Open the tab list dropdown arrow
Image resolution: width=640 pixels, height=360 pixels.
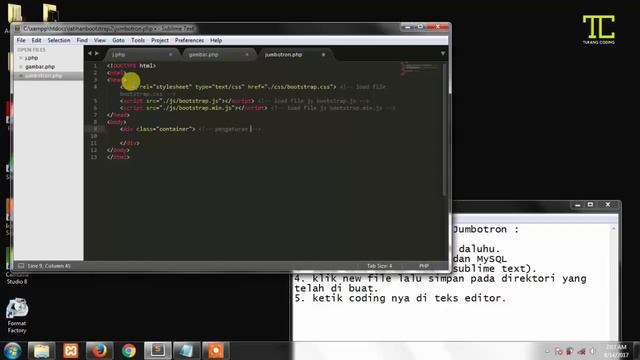tap(443, 53)
